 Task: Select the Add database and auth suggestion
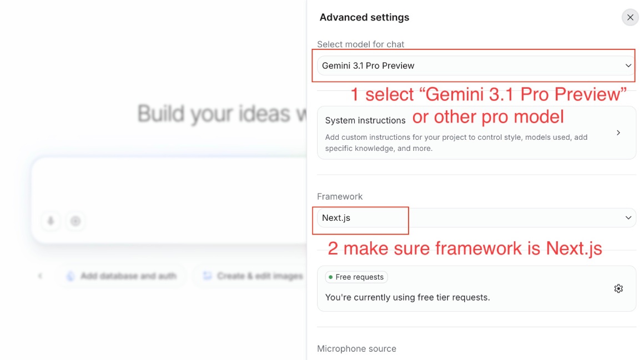pos(122,276)
